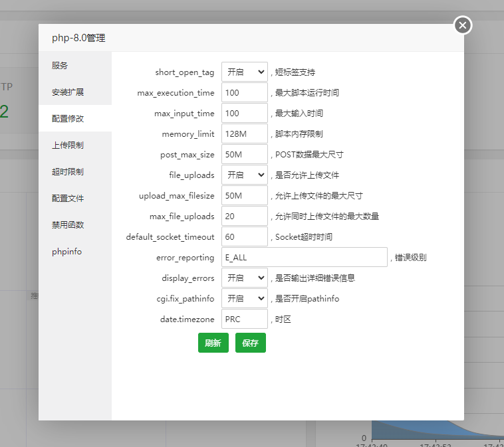Expand the cgi.fix_pathinfo dropdown
This screenshot has width=504, height=447.
pos(244,298)
